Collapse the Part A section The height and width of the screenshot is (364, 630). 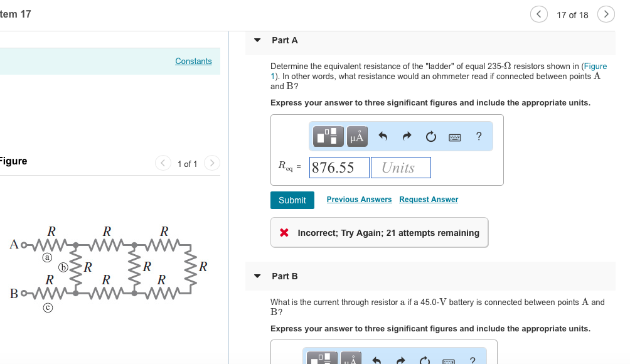click(257, 40)
